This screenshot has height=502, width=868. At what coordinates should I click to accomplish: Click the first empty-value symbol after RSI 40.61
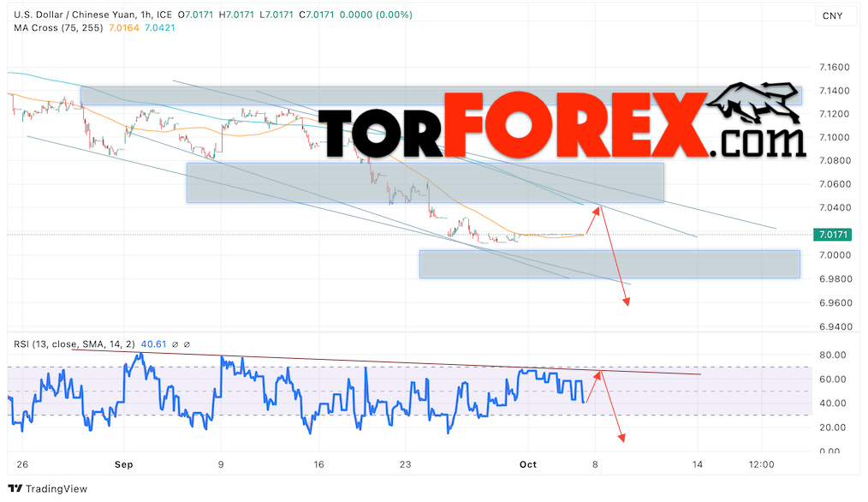point(175,344)
